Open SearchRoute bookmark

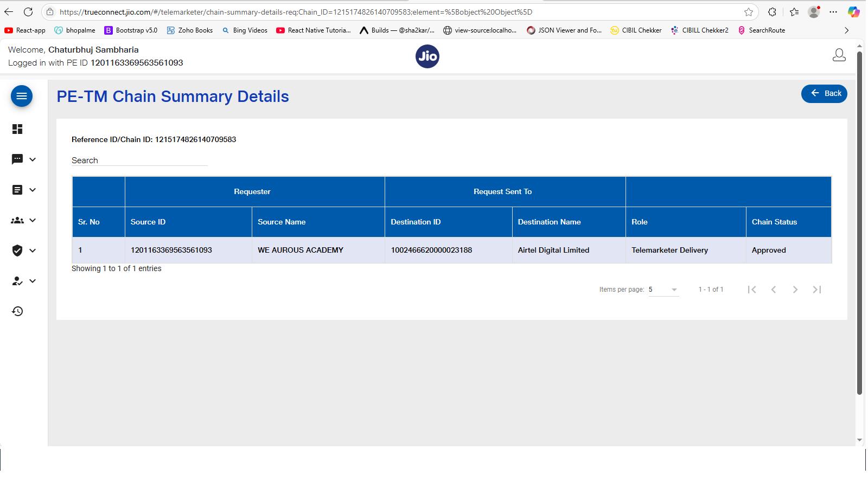[x=761, y=30]
